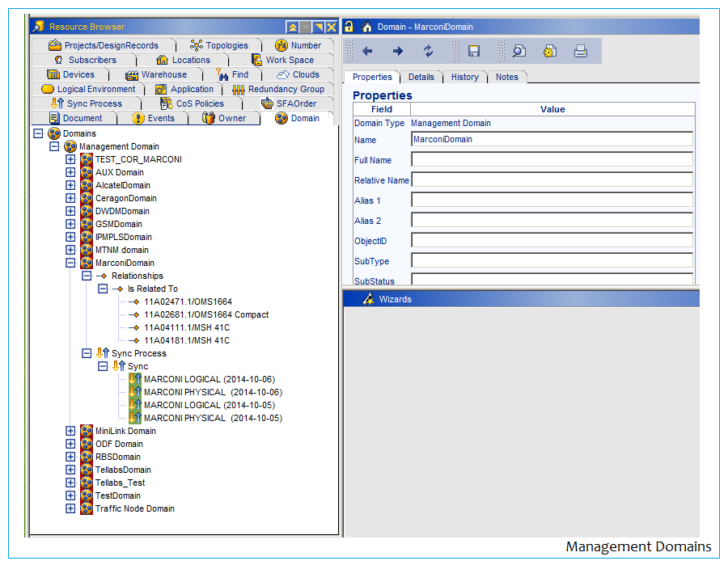Click the gear document icon in toolbar
The image size is (728, 565).
(550, 51)
